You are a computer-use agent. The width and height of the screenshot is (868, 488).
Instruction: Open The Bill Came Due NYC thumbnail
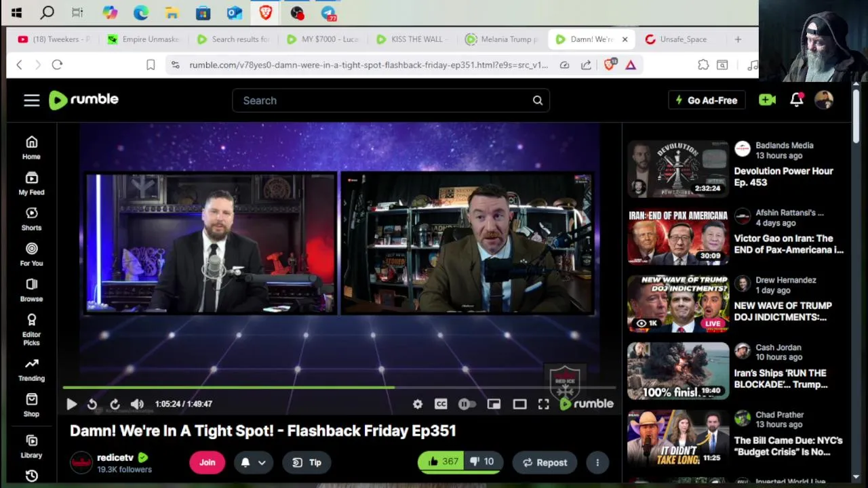coord(678,438)
